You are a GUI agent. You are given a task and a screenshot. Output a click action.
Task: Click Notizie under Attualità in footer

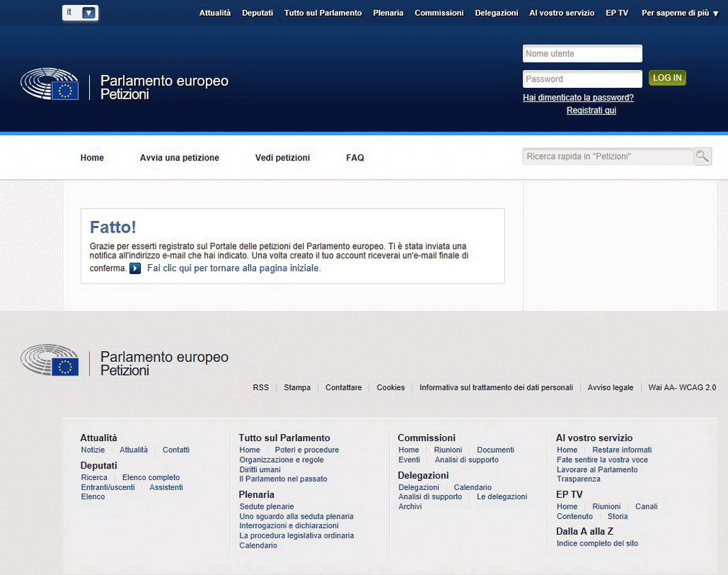[93, 450]
